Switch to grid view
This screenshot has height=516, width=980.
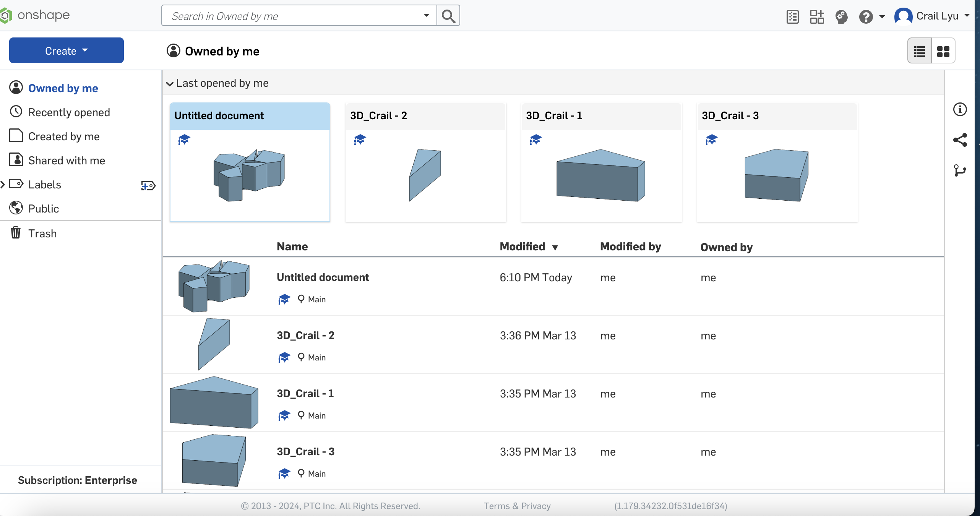tap(943, 51)
